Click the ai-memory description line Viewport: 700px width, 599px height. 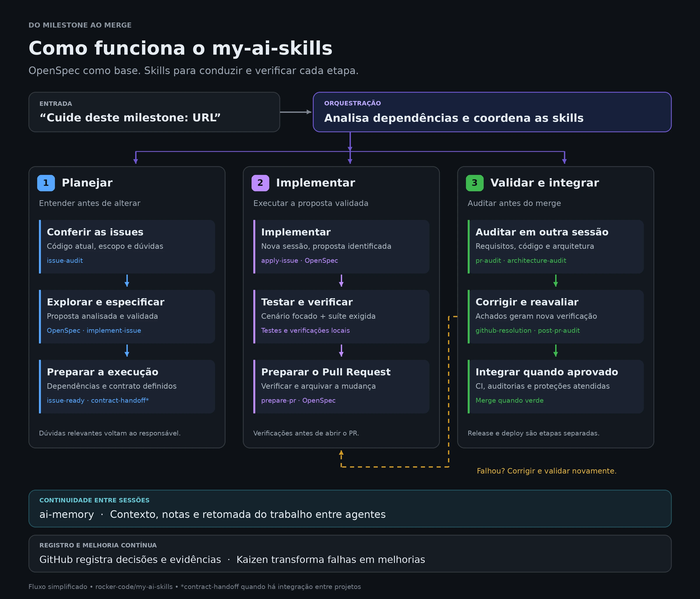coord(212,515)
